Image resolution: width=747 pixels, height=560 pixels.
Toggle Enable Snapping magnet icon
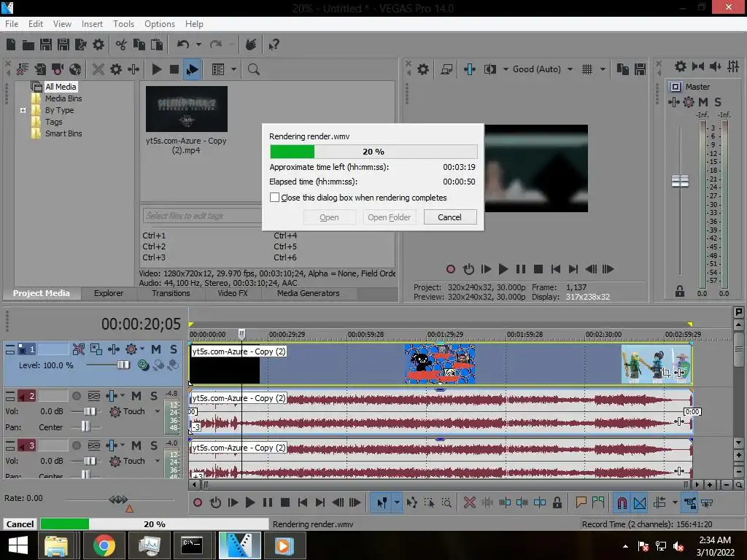(622, 502)
